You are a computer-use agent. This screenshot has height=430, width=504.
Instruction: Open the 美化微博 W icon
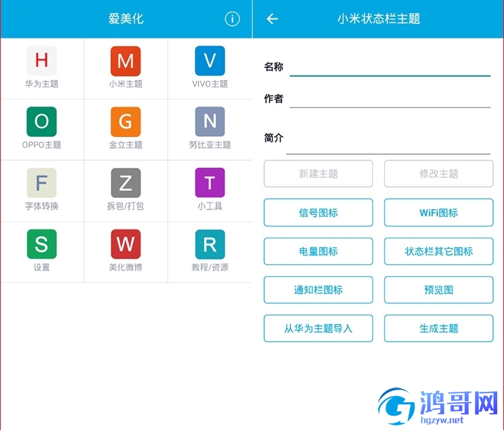(x=125, y=244)
